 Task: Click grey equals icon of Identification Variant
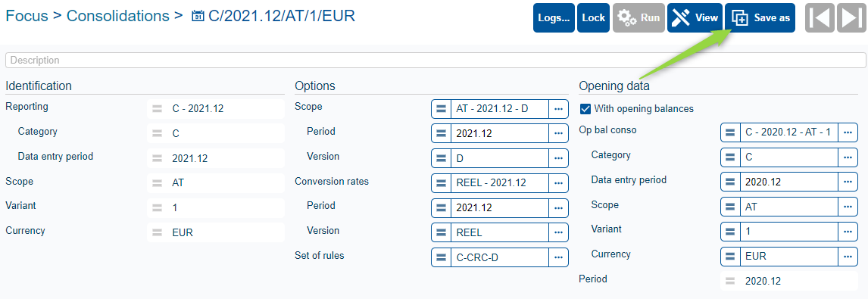click(x=158, y=207)
